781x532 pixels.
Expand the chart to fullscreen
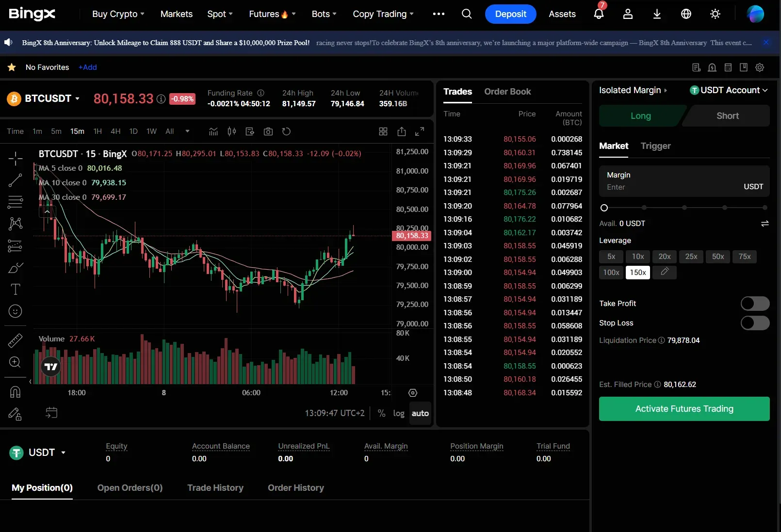420,131
